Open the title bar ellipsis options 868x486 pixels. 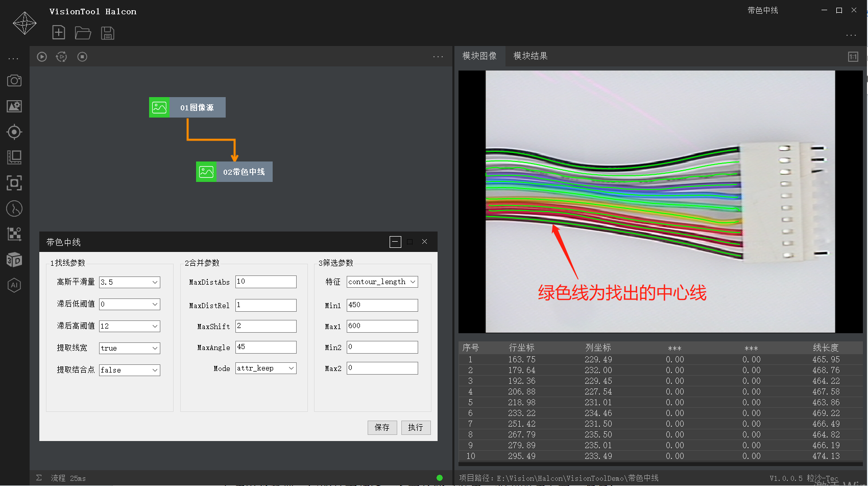851,35
